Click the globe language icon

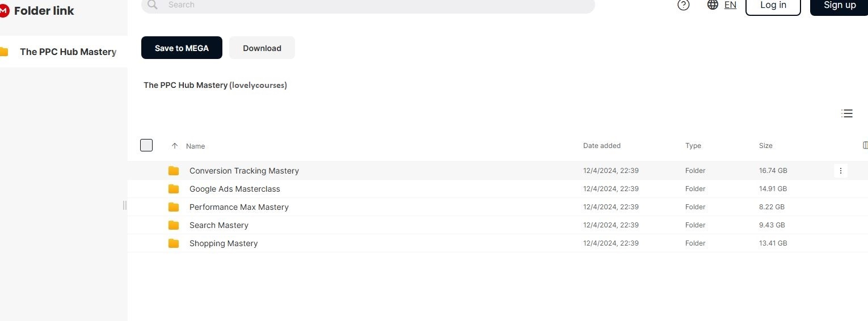point(713,5)
